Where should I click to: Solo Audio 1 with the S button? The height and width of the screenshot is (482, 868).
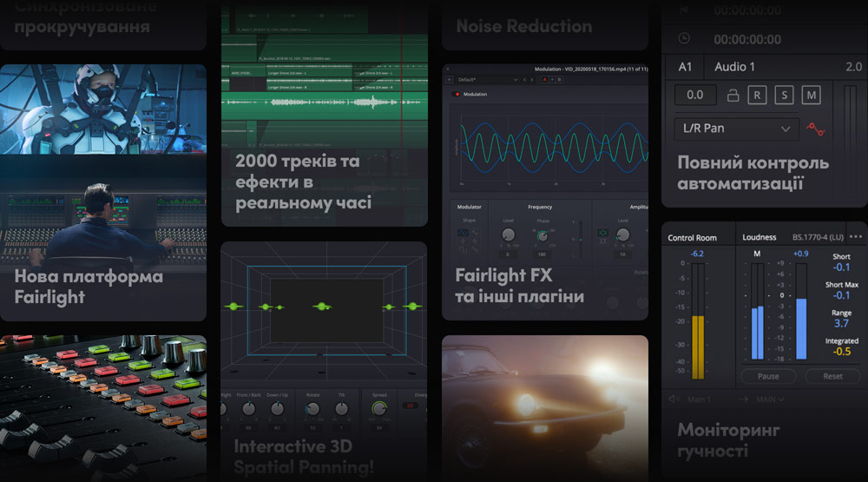coord(784,96)
